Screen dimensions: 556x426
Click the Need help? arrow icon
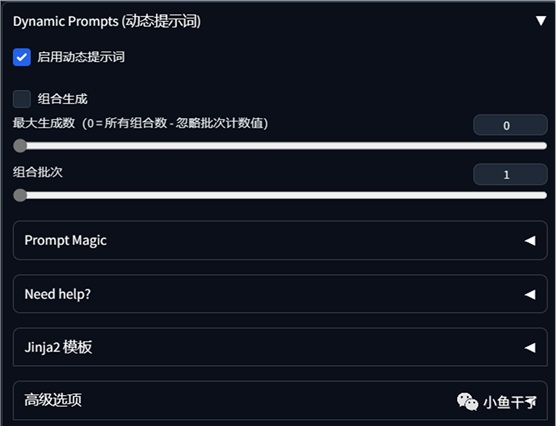(x=530, y=294)
